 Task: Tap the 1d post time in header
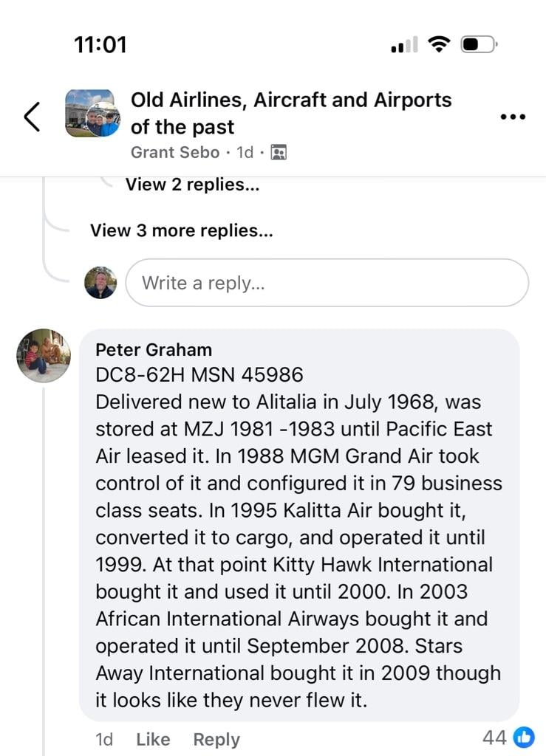coord(245,152)
